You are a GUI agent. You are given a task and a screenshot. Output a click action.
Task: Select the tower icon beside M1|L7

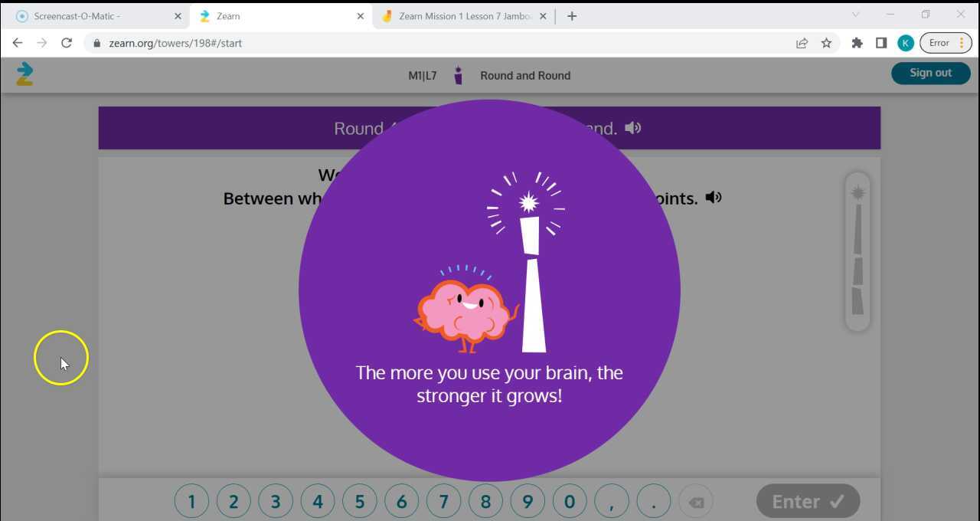tap(458, 75)
